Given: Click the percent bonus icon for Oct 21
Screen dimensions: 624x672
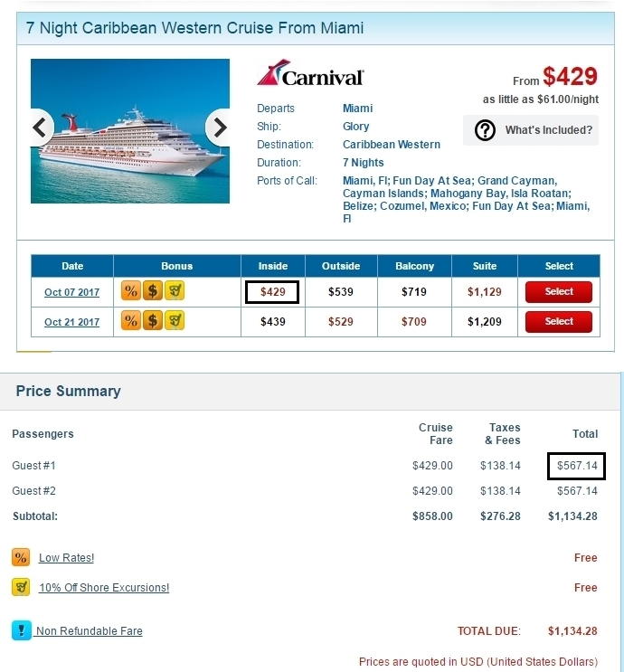Looking at the screenshot, I should coord(131,320).
